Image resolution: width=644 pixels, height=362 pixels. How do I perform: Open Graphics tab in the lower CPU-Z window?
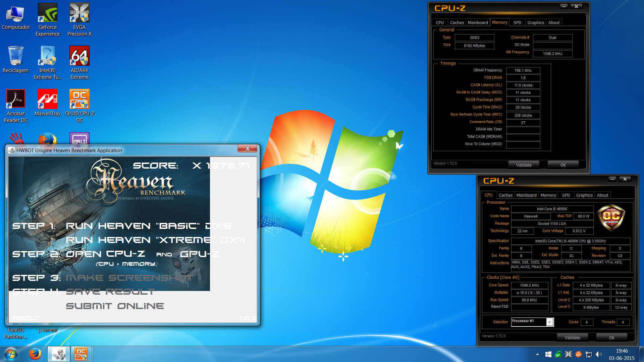(584, 195)
